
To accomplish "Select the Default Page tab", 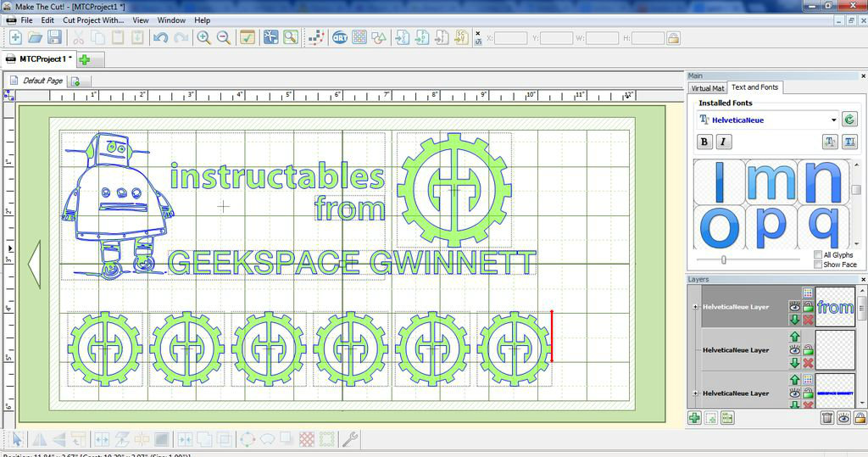I will click(36, 81).
